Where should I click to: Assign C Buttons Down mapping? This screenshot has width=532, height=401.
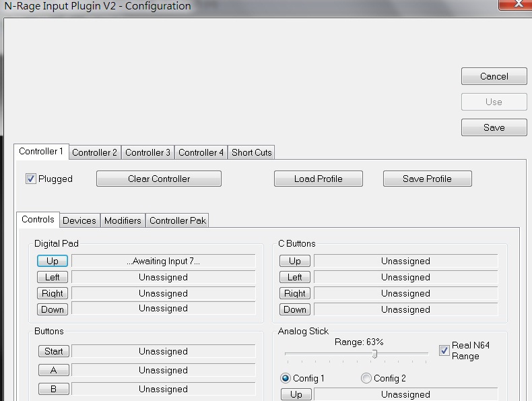coord(295,309)
